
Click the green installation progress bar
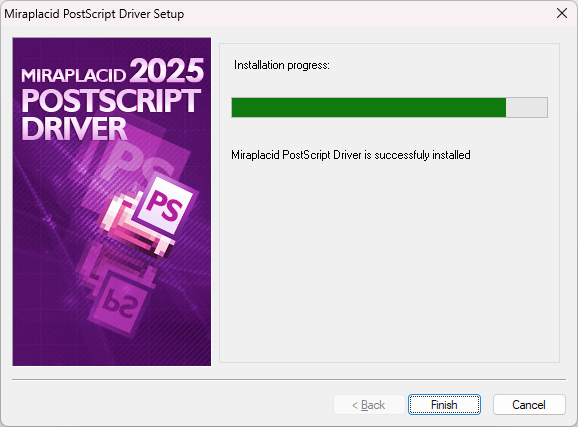click(x=389, y=107)
